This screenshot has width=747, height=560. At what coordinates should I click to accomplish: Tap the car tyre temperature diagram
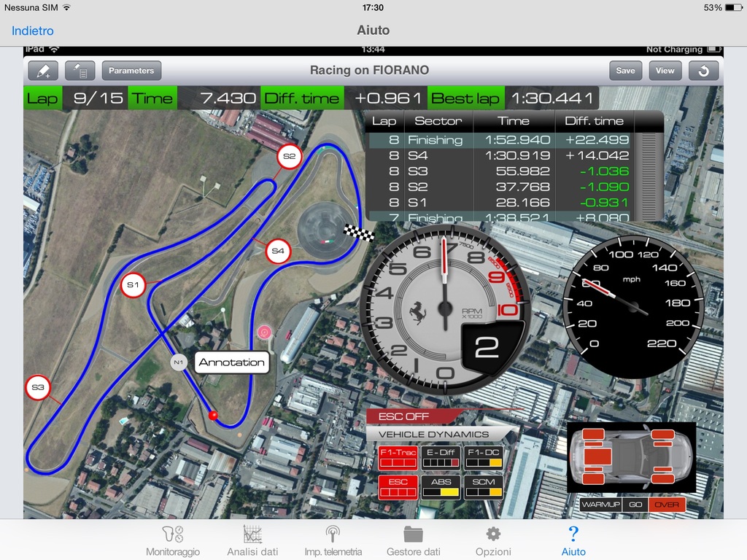pos(632,457)
